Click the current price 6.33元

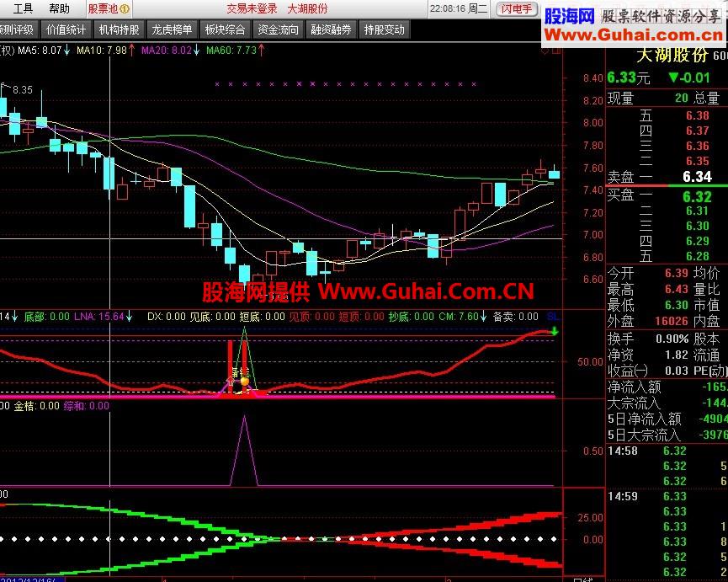coord(629,77)
